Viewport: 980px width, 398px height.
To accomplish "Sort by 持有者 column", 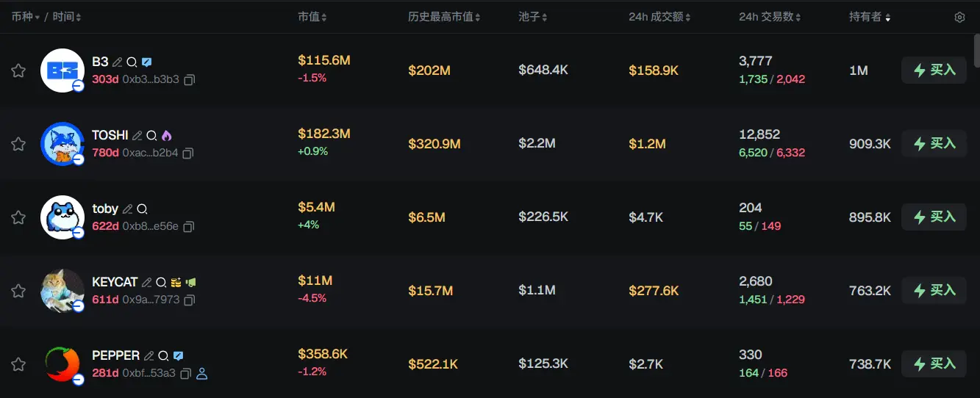I will (x=870, y=17).
